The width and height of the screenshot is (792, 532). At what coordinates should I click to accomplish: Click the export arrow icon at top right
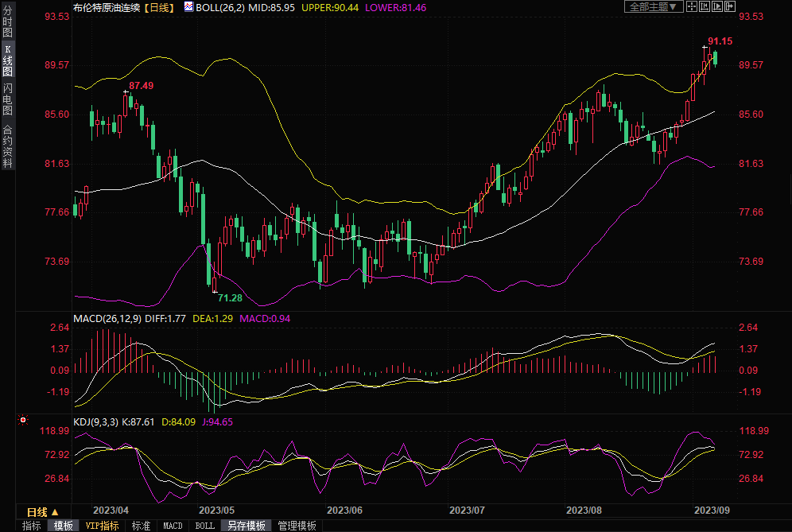pyautogui.click(x=730, y=6)
